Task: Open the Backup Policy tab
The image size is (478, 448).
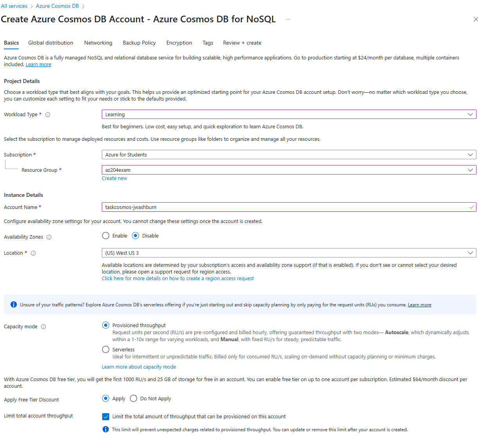Action: (139, 43)
